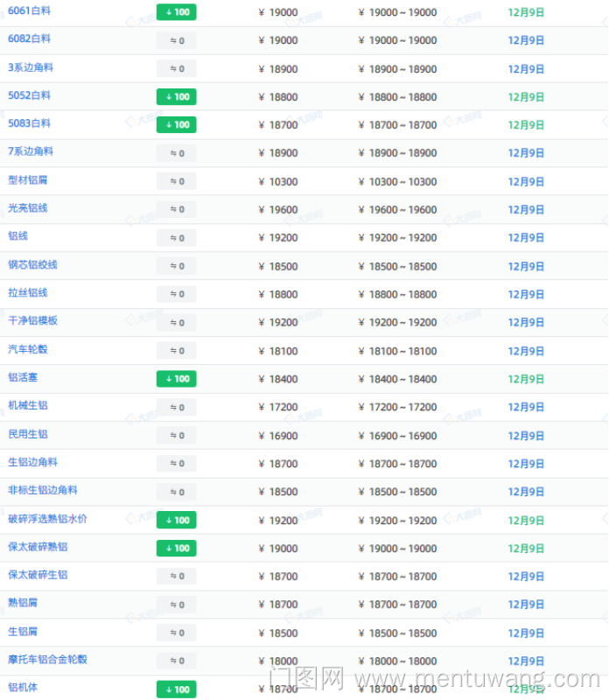The height and width of the screenshot is (700, 610).
Task: Open the 干净铝模板 link
Action: 32,320
